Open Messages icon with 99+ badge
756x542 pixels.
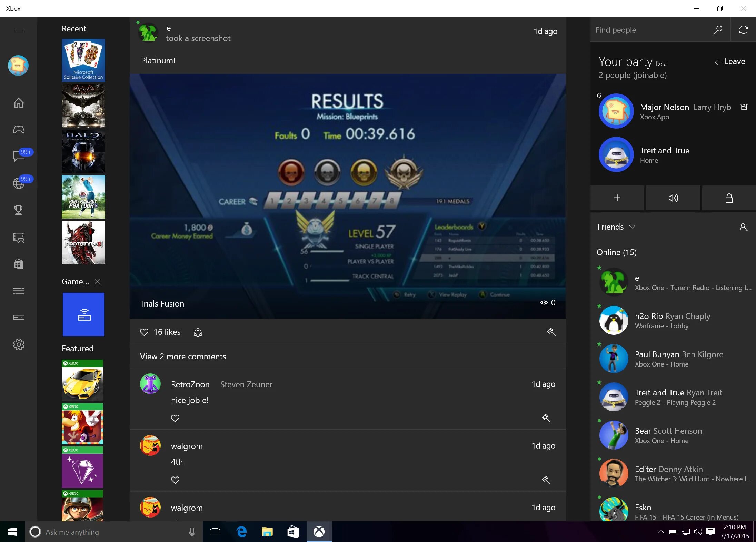point(19,156)
